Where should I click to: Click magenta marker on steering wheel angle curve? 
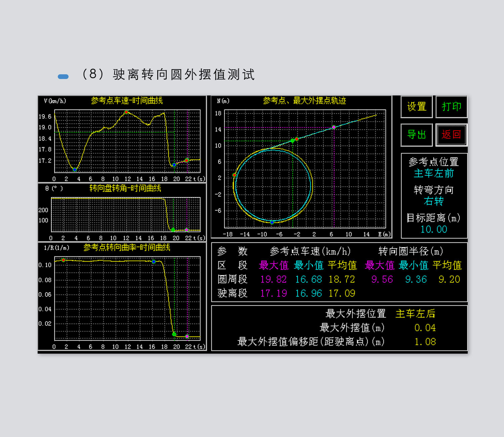click(x=187, y=230)
